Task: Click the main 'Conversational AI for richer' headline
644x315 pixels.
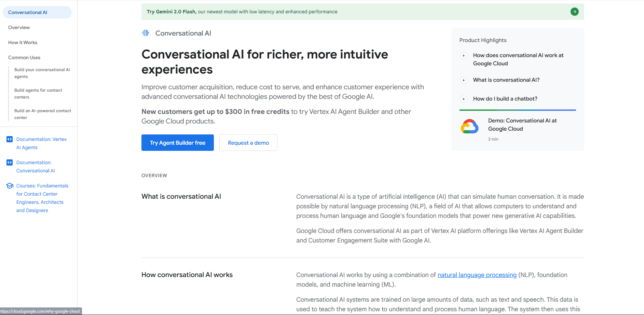Action: point(265,62)
